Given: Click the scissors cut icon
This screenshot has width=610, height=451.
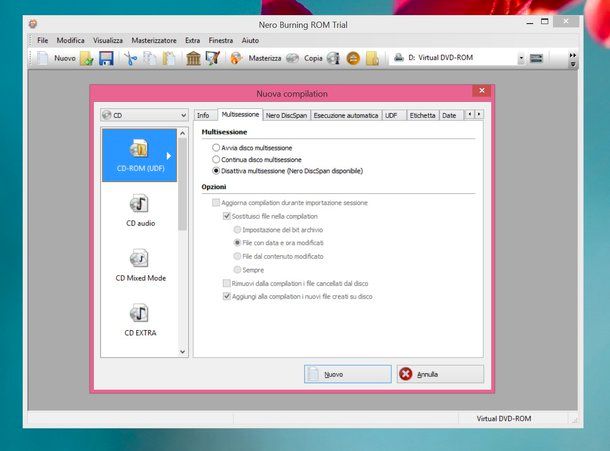Looking at the screenshot, I should click(131, 58).
